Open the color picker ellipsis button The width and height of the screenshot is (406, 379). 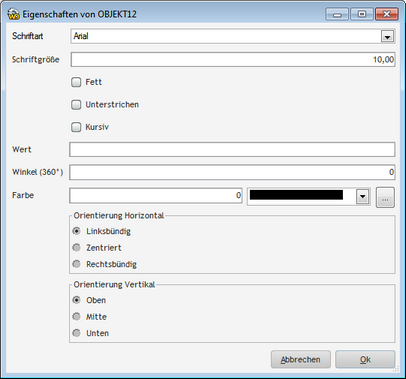(385, 197)
